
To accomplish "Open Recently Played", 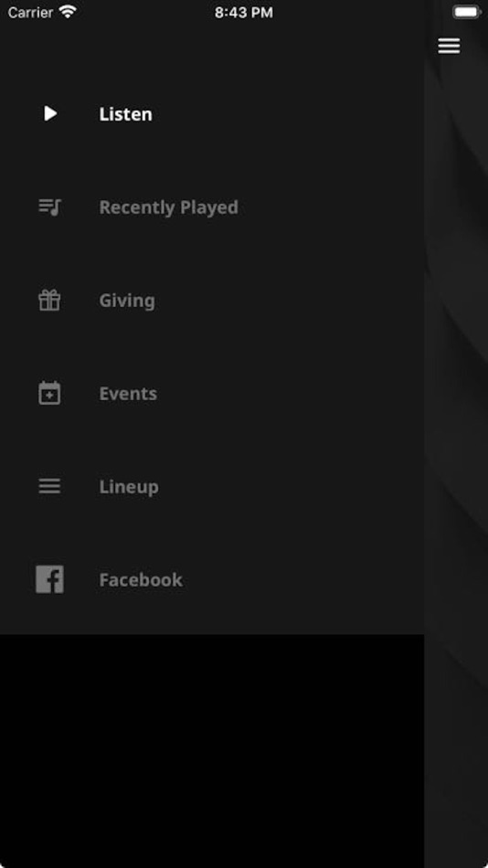I will click(168, 207).
